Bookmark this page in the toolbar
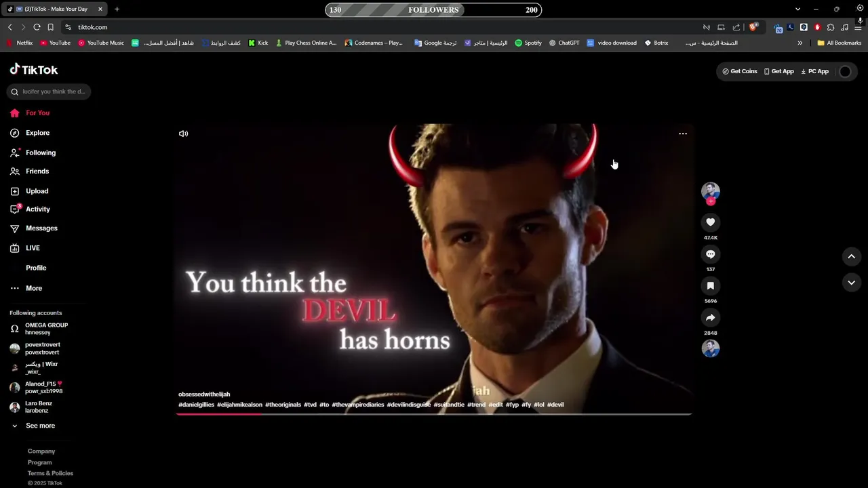The width and height of the screenshot is (868, 488). [50, 27]
